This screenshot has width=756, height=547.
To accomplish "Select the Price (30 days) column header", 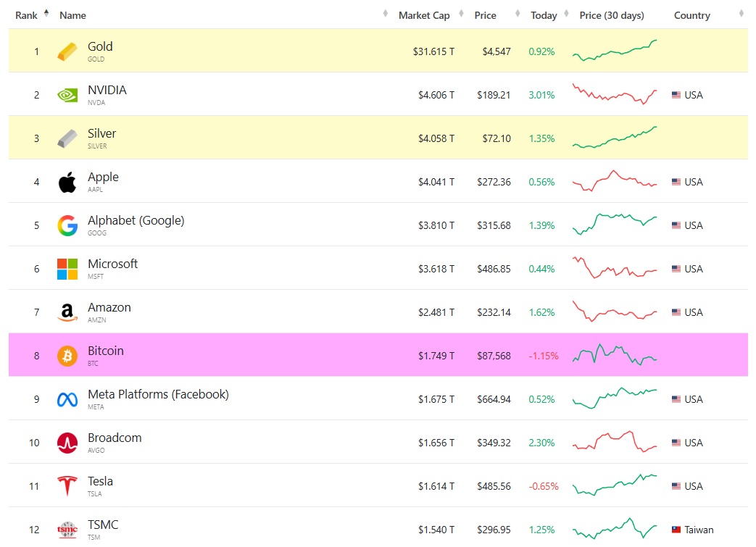I will [614, 14].
